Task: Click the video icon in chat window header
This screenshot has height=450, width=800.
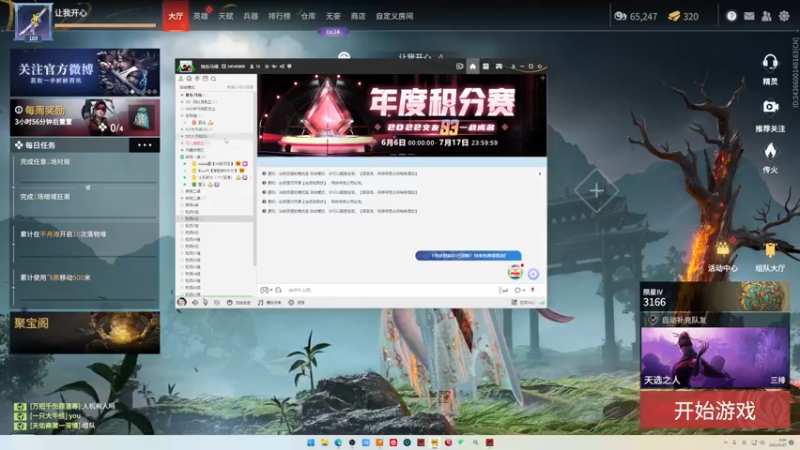Action: 459,66
